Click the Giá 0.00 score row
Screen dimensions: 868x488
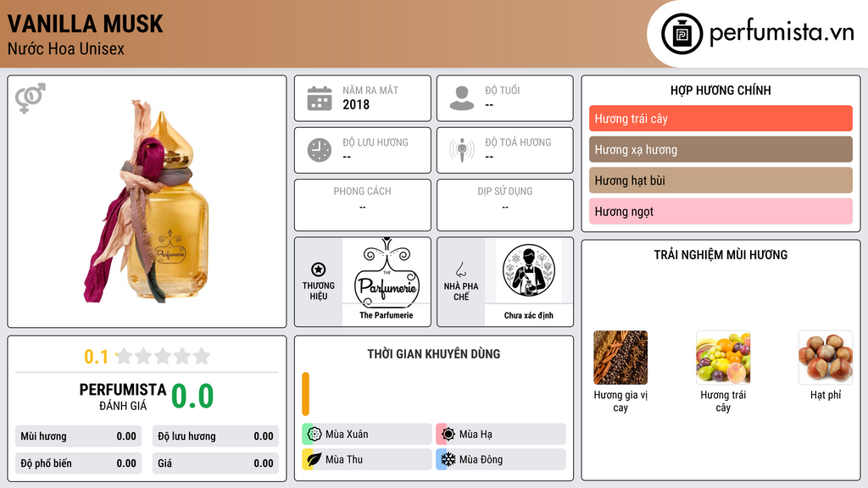[215, 463]
